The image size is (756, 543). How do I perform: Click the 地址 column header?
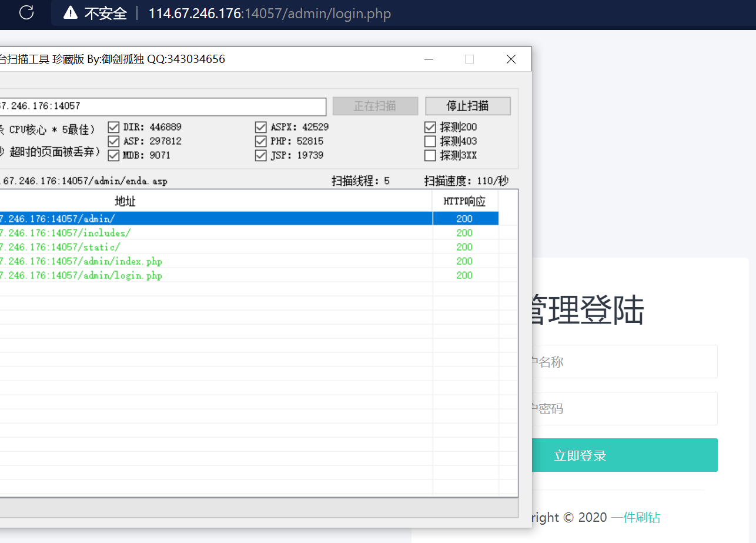point(216,201)
